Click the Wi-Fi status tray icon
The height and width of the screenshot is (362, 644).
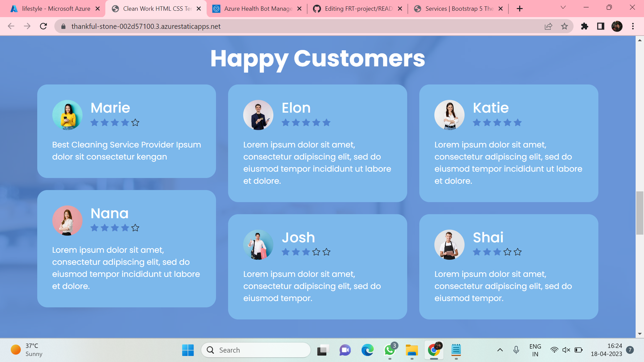point(554,350)
